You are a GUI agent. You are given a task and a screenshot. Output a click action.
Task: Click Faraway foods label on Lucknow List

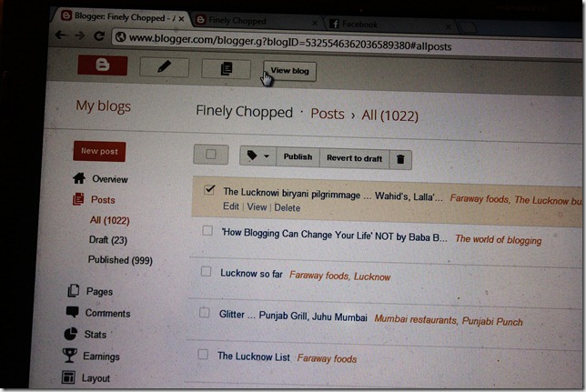tap(327, 358)
